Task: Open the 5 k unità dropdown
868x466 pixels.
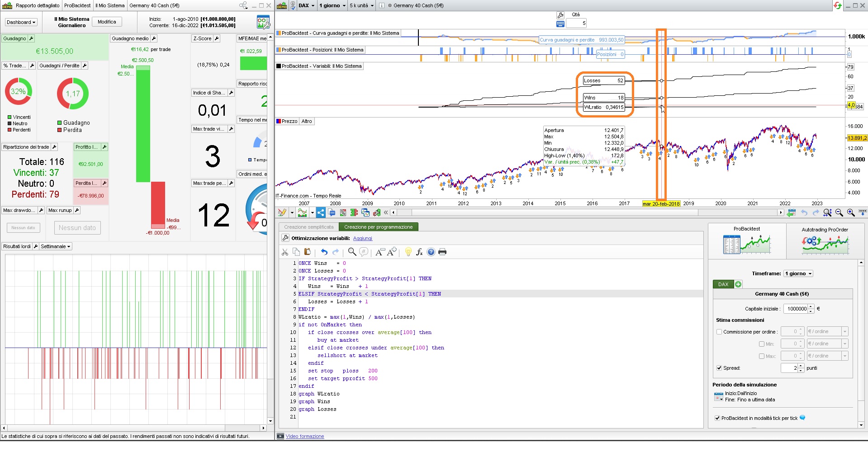Action: (361, 5)
